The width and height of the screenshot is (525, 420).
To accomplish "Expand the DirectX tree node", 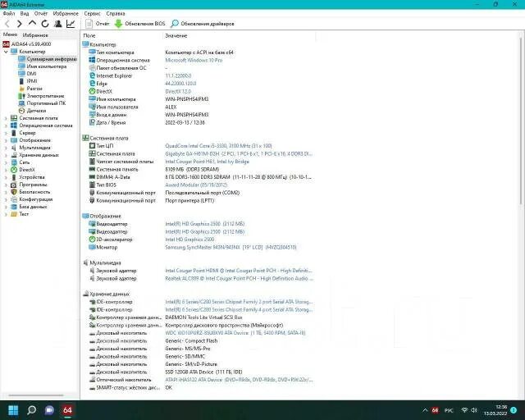I will pyautogui.click(x=6, y=170).
